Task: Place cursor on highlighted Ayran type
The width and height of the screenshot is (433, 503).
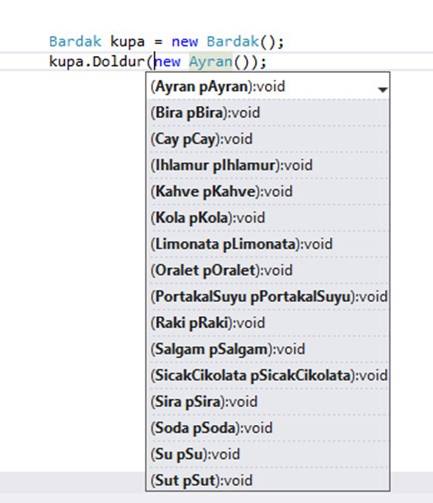Action: click(x=211, y=62)
